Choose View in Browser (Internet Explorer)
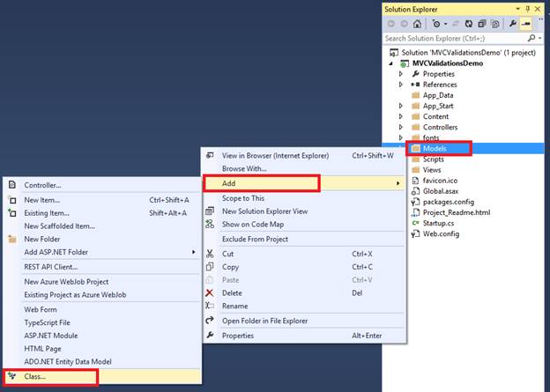 pyautogui.click(x=304, y=156)
